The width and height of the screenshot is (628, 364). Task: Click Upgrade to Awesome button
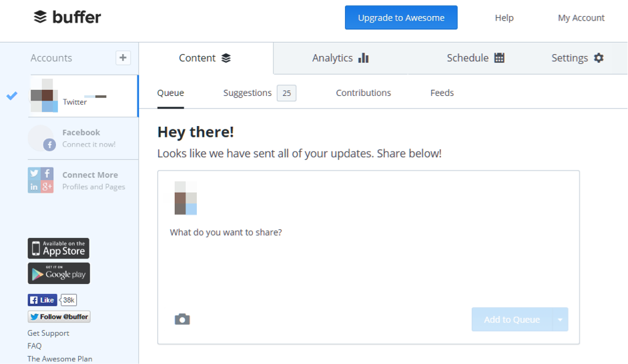[x=401, y=17]
